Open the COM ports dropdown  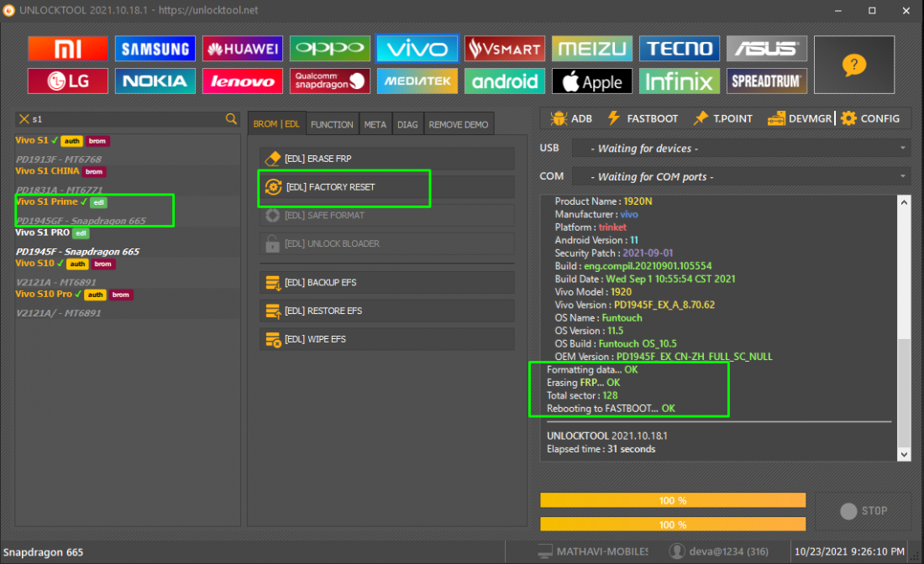click(742, 176)
